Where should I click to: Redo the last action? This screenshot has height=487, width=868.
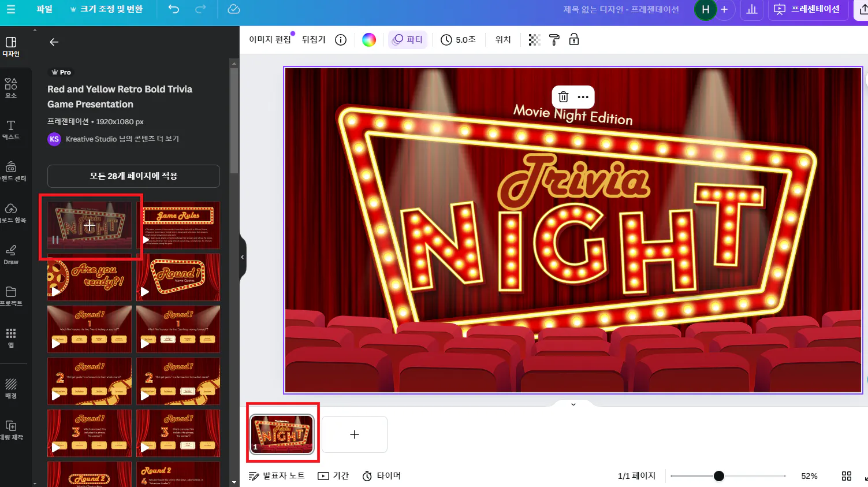(x=200, y=9)
